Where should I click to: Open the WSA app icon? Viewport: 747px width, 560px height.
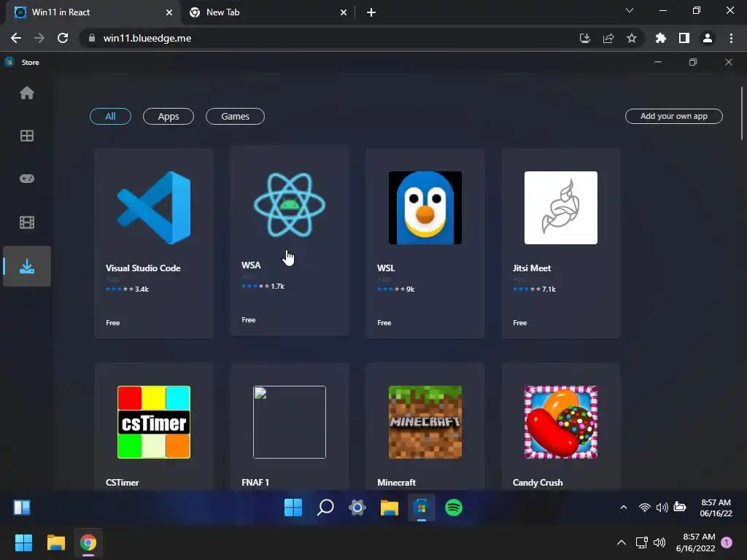click(290, 205)
